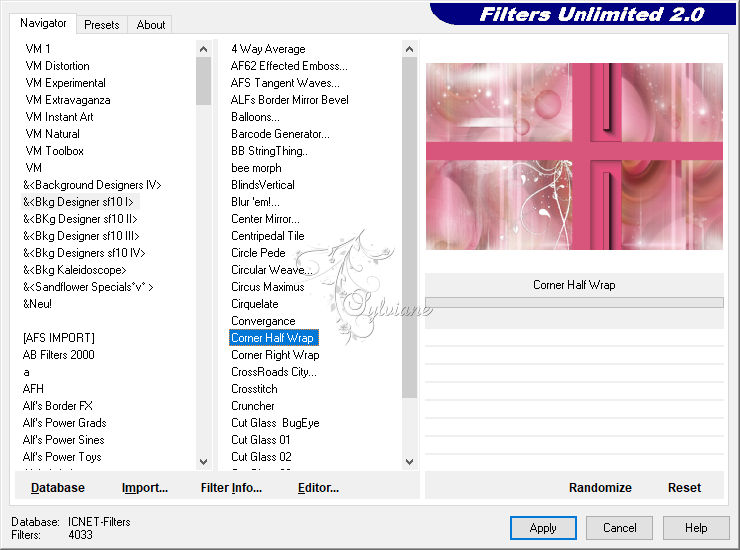Select &<Bkg Designer sf10 I> category

tap(79, 202)
